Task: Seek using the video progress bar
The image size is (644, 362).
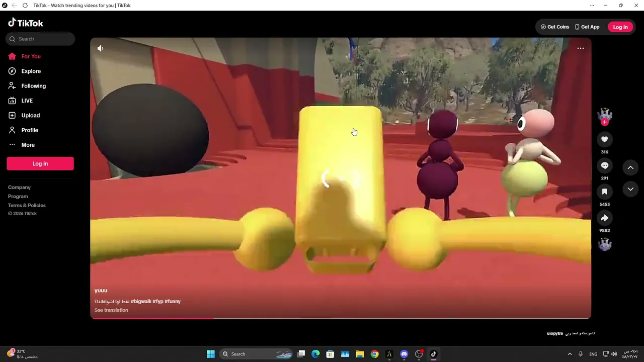Action: pyautogui.click(x=341, y=318)
